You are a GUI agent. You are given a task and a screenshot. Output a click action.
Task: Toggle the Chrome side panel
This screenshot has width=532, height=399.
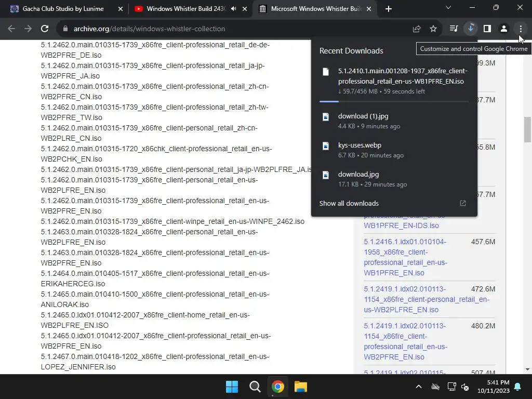click(487, 29)
